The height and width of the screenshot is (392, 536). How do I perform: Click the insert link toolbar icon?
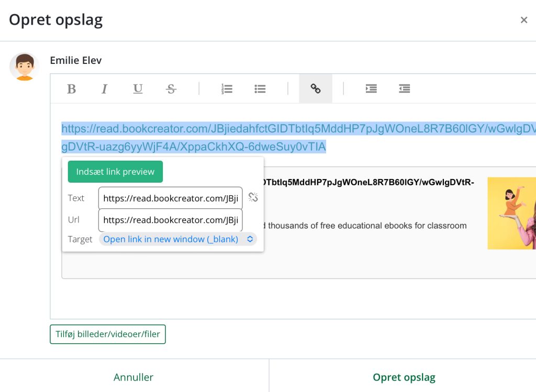point(316,89)
